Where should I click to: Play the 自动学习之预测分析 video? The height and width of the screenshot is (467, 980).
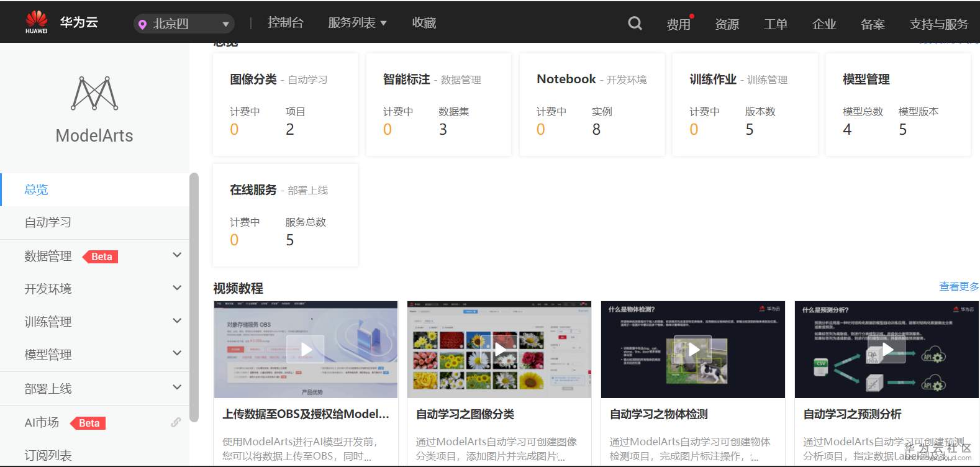coord(887,350)
